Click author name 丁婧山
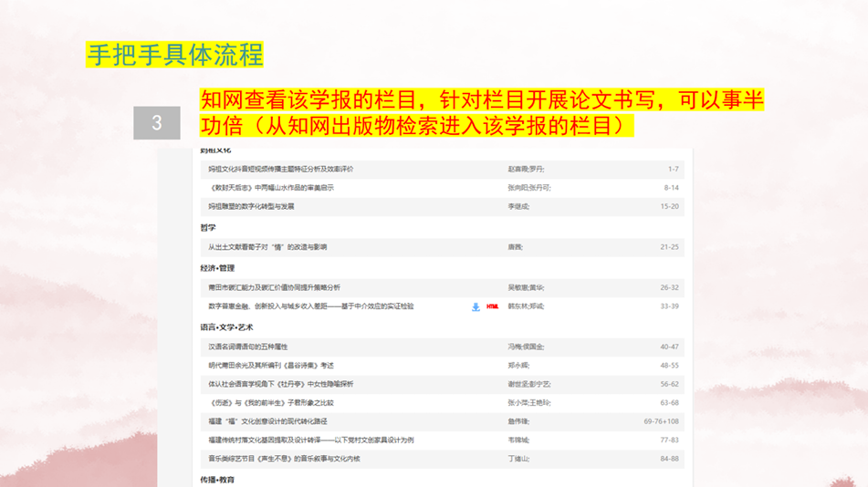 [518, 459]
